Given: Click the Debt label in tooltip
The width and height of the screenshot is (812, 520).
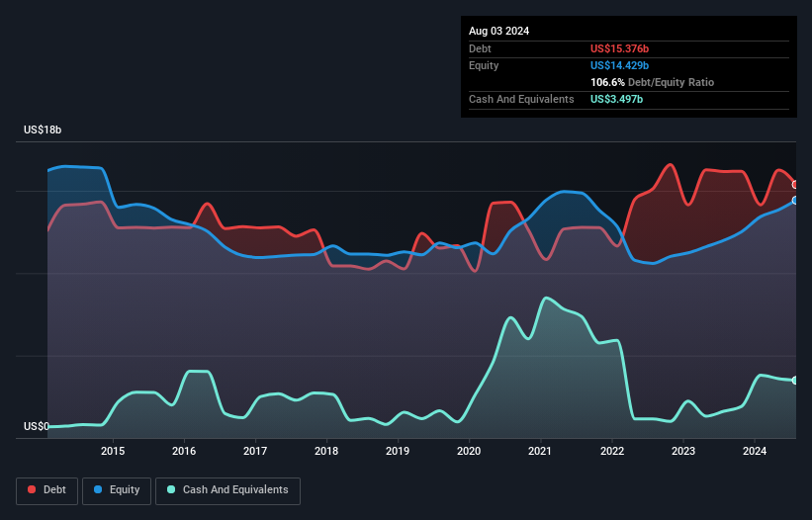Looking at the screenshot, I should [480, 48].
